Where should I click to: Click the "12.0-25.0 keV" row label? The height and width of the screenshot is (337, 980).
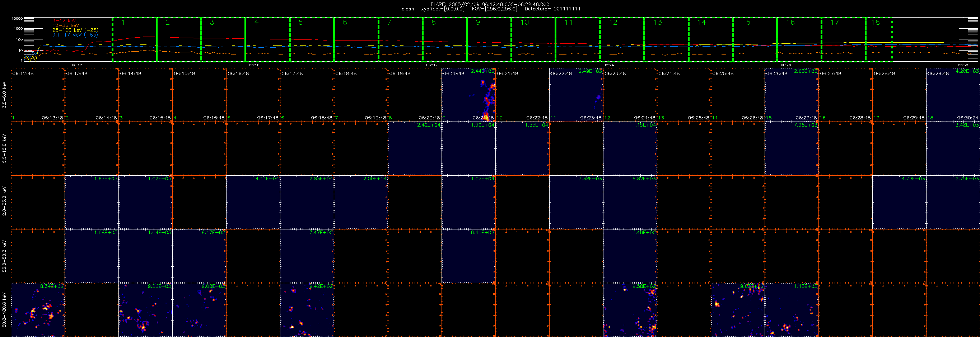[x=4, y=202]
